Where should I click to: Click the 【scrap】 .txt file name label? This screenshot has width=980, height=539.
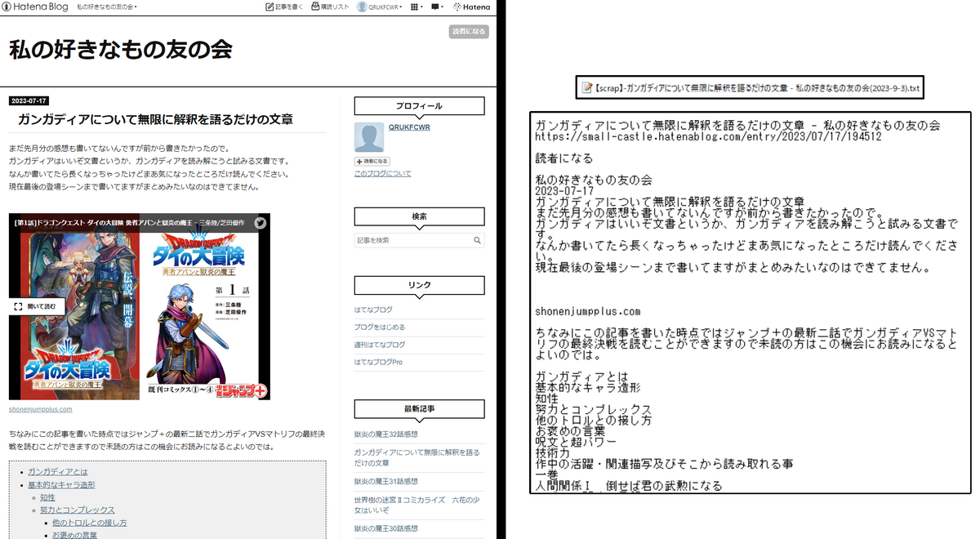point(756,87)
